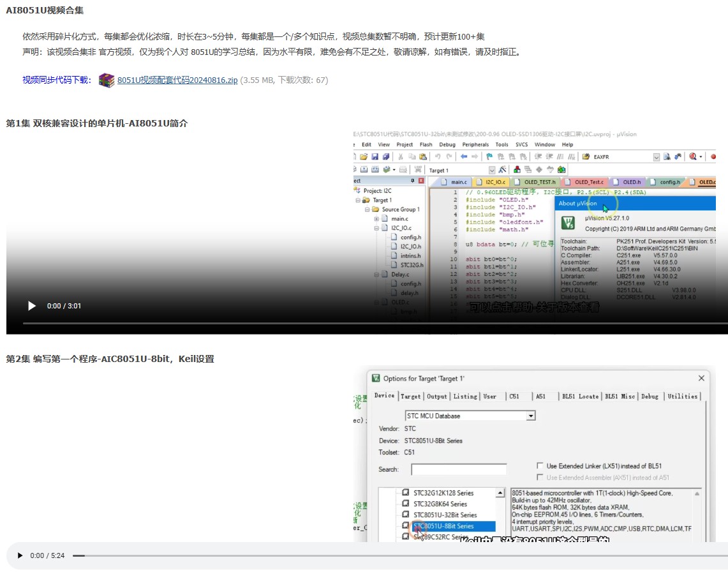Play the second episode video (5:24)
The image size is (728, 574).
point(20,555)
